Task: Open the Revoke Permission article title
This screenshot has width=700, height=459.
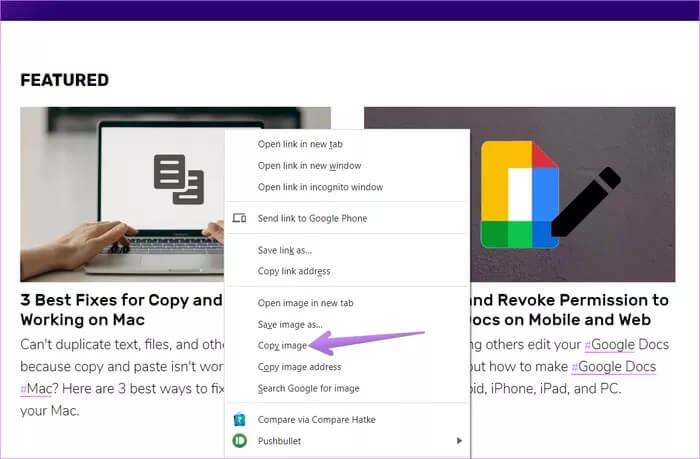Action: (x=569, y=310)
